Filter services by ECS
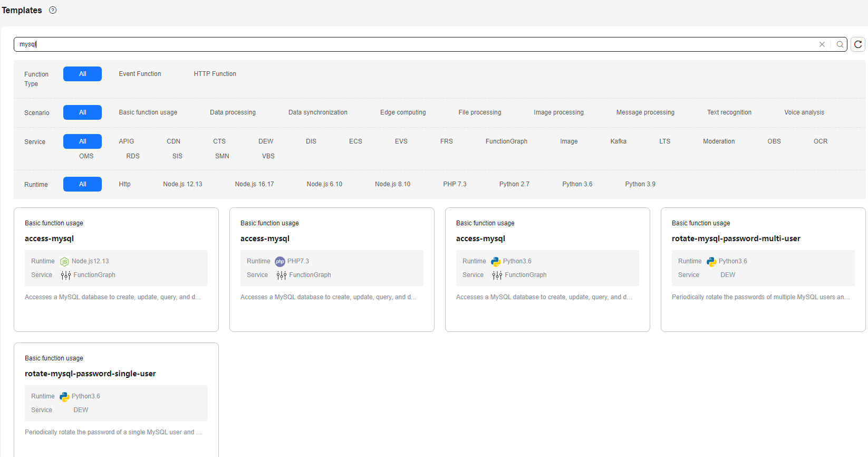868x457 pixels. coord(355,141)
